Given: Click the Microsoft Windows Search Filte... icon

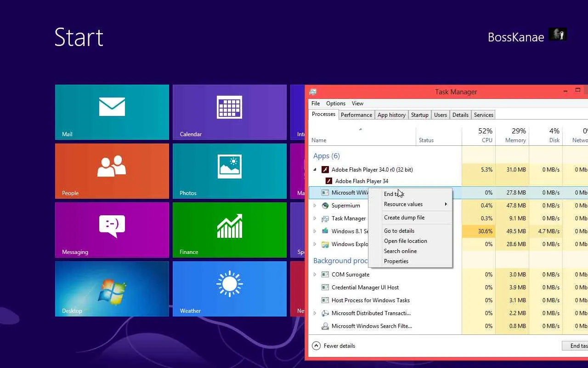Looking at the screenshot, I should click(x=325, y=326).
